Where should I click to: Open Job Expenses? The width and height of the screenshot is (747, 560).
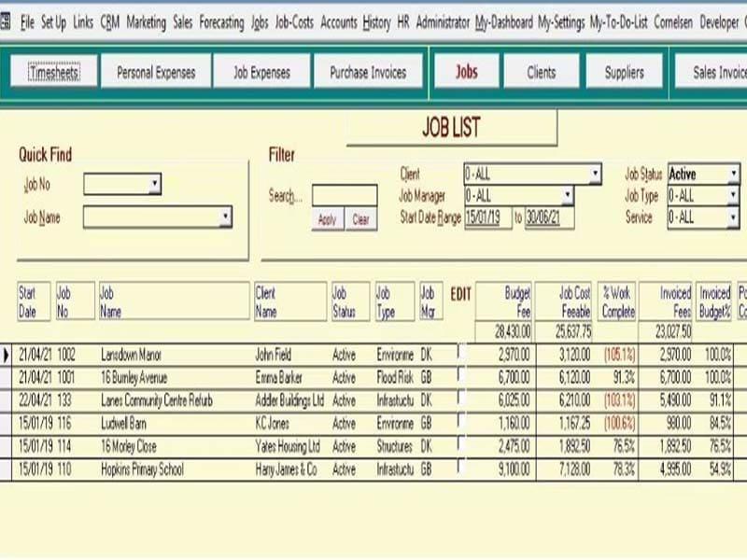click(x=261, y=72)
